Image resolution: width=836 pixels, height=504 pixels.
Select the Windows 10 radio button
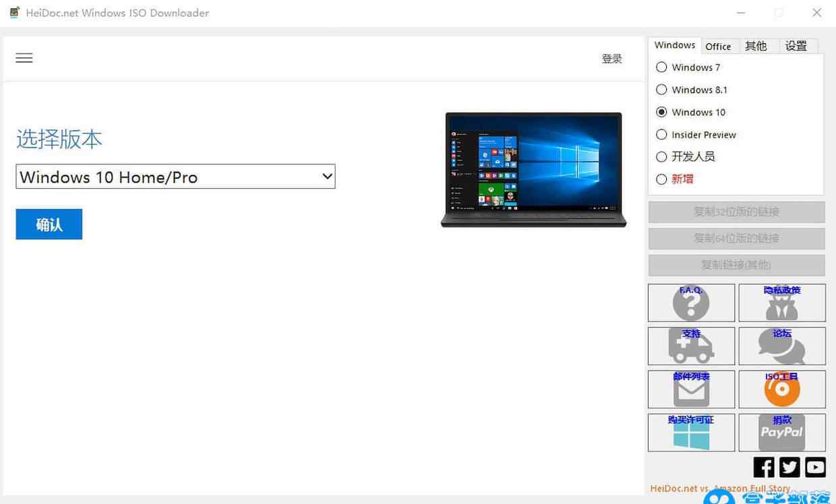[x=661, y=112]
